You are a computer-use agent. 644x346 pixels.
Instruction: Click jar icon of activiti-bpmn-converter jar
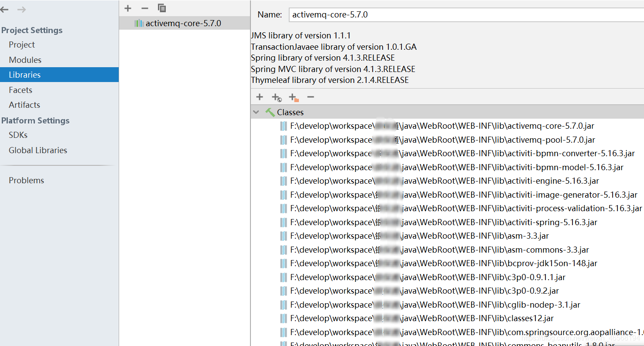[284, 154]
